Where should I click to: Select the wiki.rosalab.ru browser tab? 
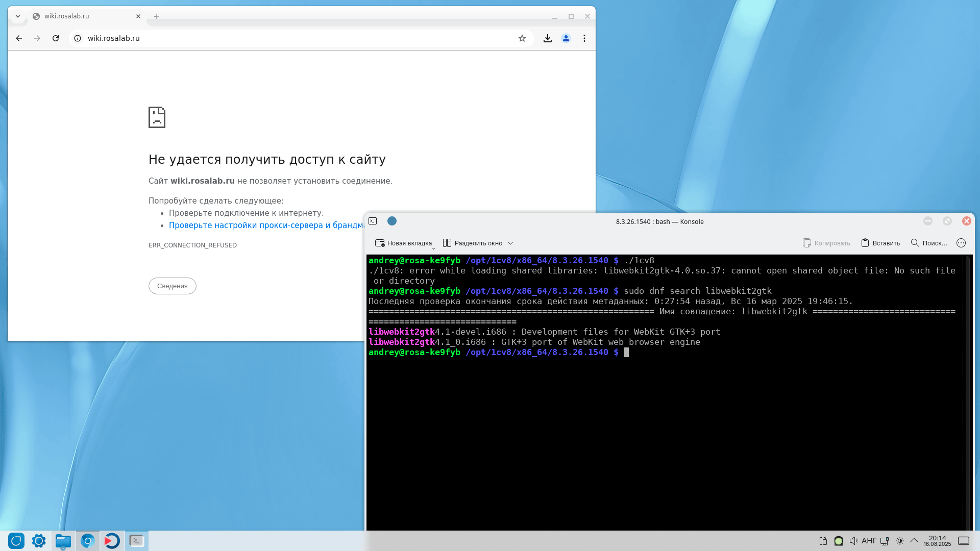pyautogui.click(x=82, y=16)
